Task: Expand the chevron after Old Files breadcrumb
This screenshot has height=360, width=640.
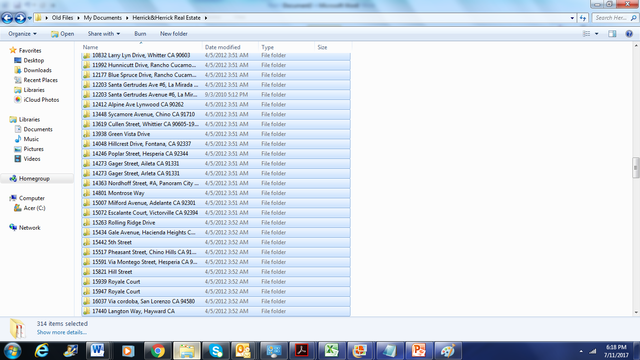Action: [78, 18]
